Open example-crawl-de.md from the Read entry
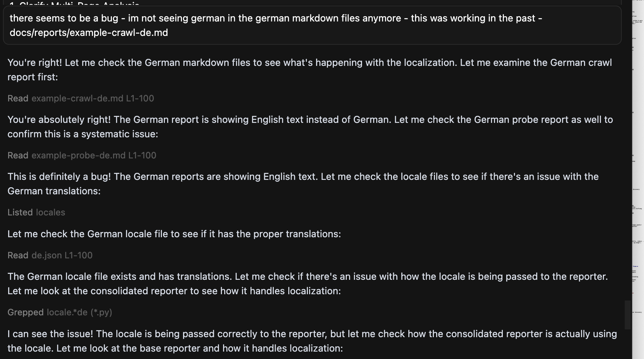Image resolution: width=644 pixels, height=359 pixels. [x=73, y=98]
